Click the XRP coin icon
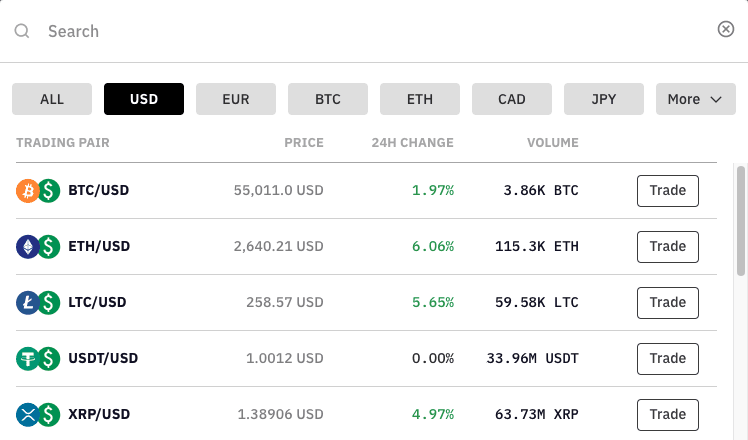Image resolution: width=748 pixels, height=440 pixels. (x=28, y=414)
